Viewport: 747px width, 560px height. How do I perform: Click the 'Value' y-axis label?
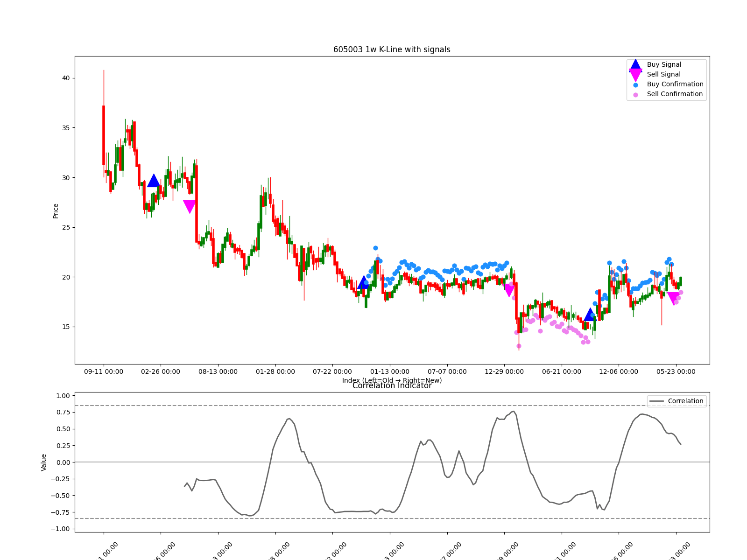point(44,462)
